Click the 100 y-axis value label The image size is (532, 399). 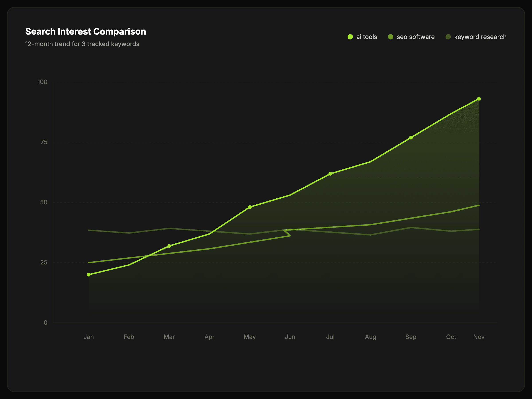coord(42,82)
